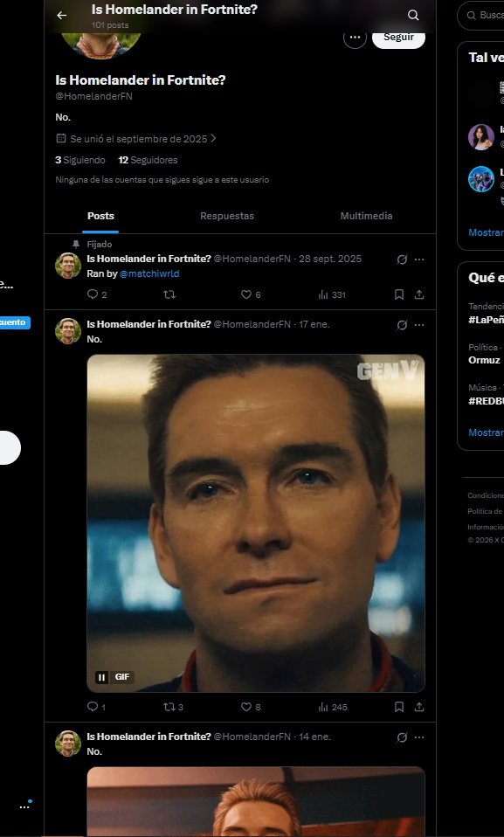Open more menu on 17 ene. post
Viewport: 504px width, 837px height.
[419, 325]
